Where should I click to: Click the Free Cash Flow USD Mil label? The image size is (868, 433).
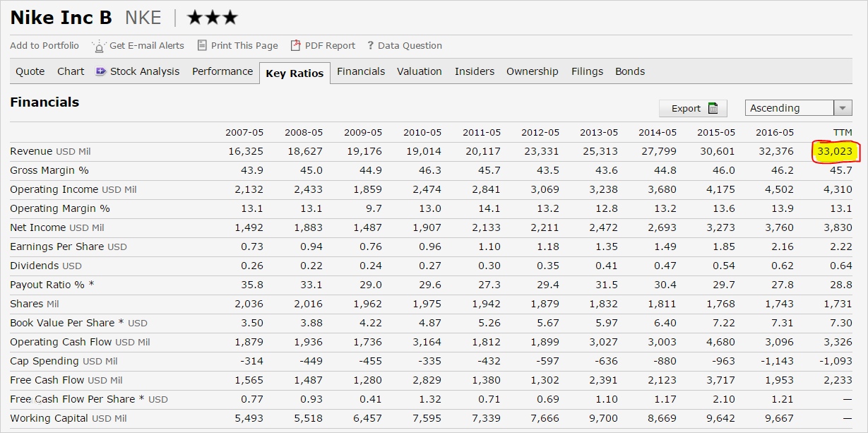point(66,380)
